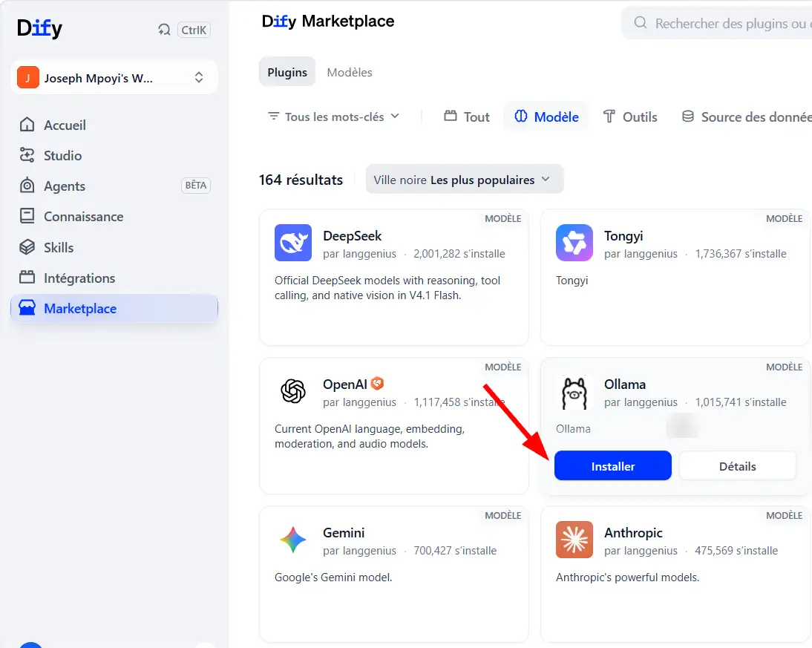The height and width of the screenshot is (648, 812).
Task: Click the Marketplace store icon
Action: coord(27,308)
